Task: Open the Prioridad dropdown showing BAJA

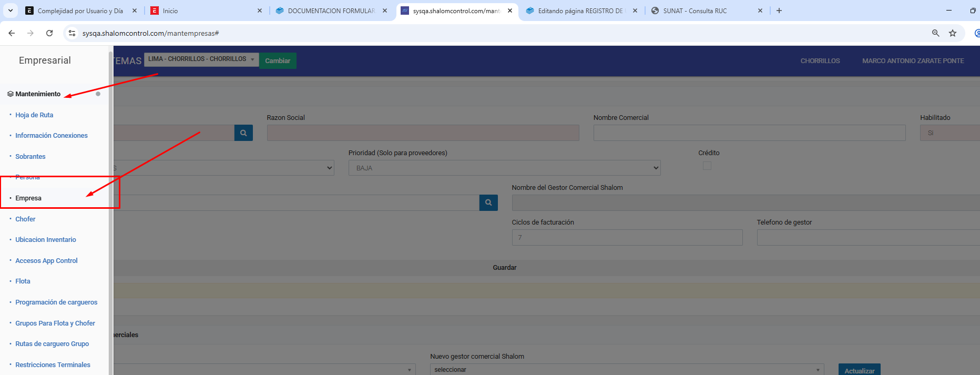Action: coord(504,168)
